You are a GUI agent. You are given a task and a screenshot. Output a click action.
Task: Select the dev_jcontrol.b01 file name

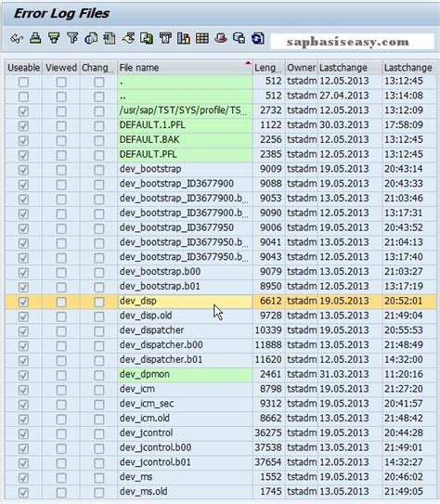(x=155, y=462)
